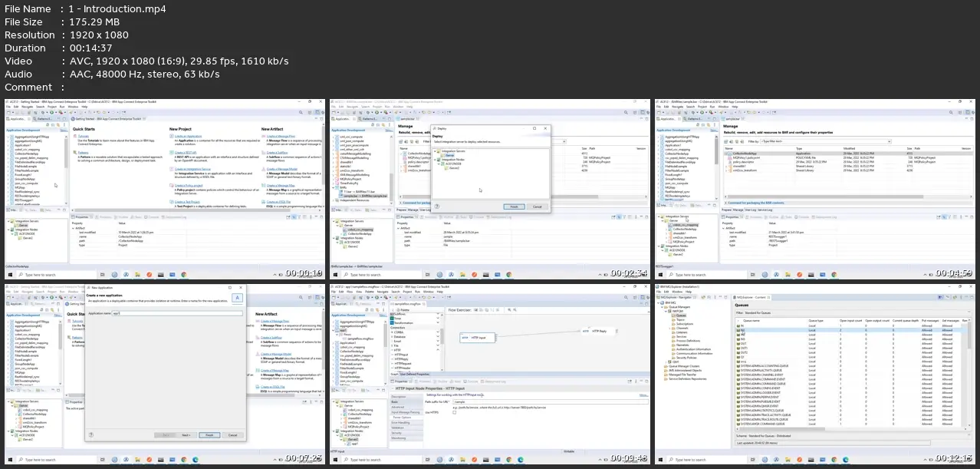Select the HTTP Input node in flow editor
The height and width of the screenshot is (469, 980).
pos(478,338)
